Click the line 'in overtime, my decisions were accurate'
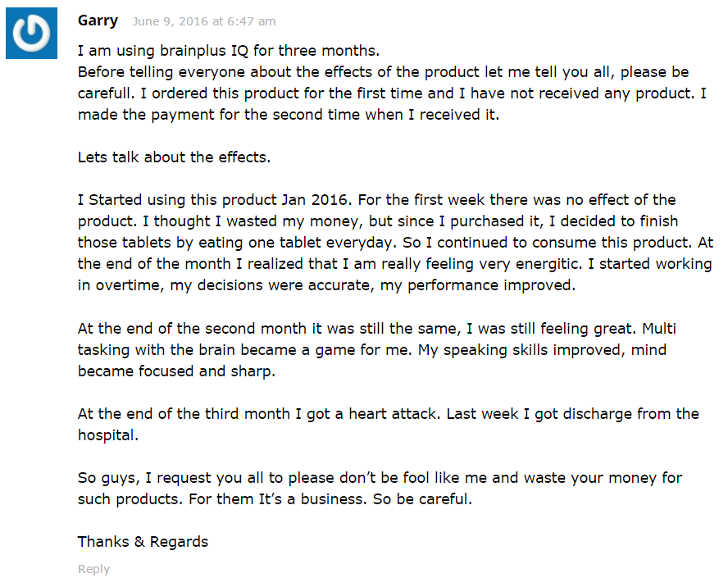 click(327, 285)
